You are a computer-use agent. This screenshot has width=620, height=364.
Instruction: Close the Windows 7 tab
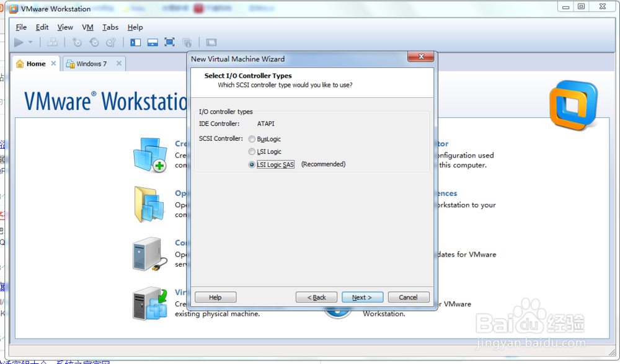tap(118, 63)
